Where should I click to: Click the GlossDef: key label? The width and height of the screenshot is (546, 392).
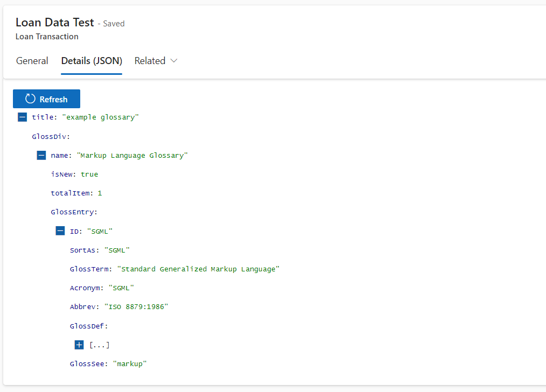coord(89,326)
